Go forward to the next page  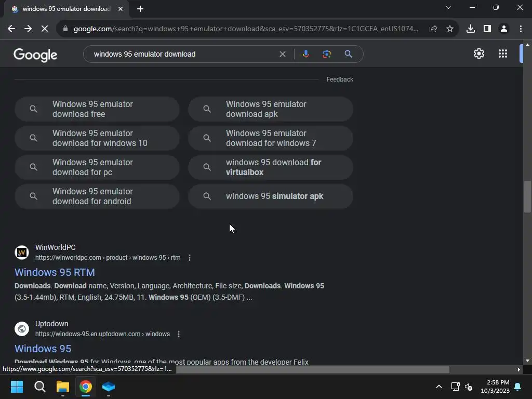tap(28, 29)
